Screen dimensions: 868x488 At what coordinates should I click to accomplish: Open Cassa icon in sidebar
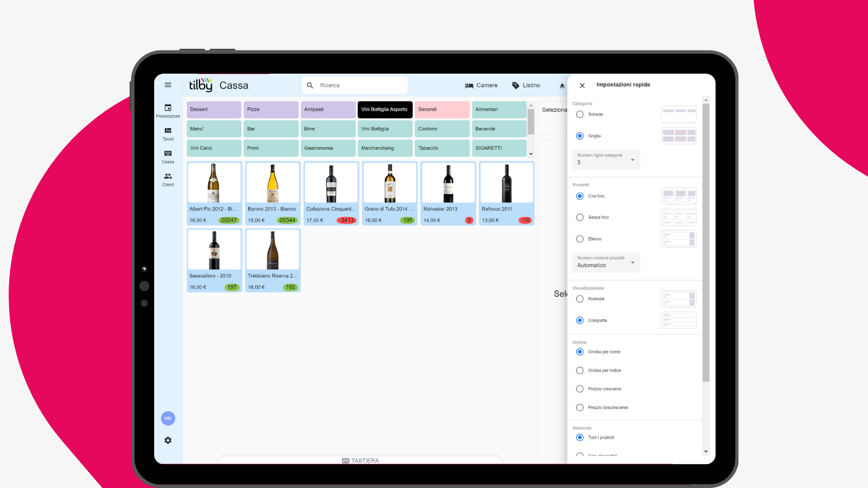pyautogui.click(x=168, y=153)
